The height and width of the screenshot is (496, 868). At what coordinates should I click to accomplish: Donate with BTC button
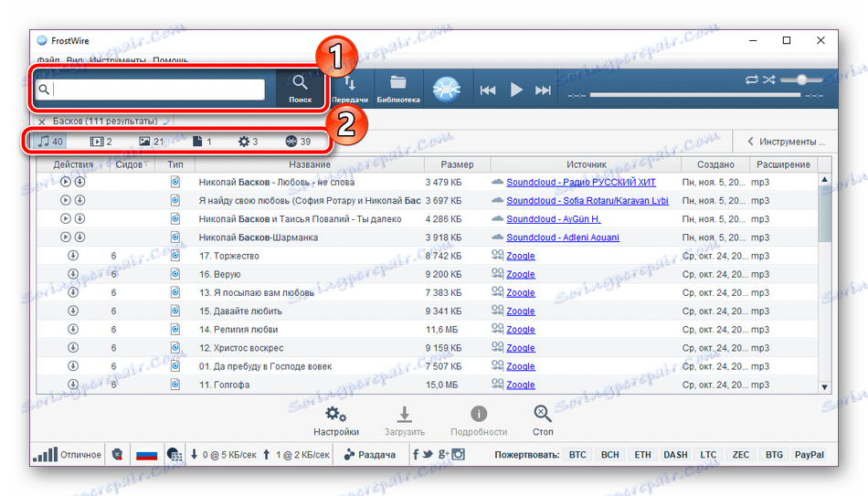(x=577, y=455)
